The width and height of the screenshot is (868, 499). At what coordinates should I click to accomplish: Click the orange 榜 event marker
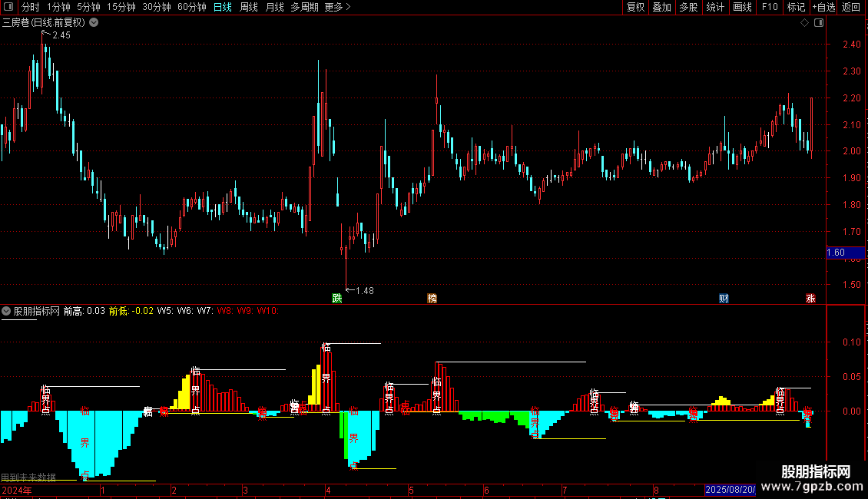pos(432,299)
